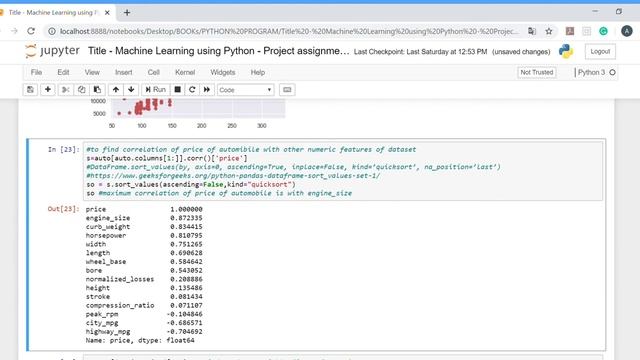This screenshot has width=640, height=360.
Task: Click the translate page icon in the address bar
Action: [531, 31]
